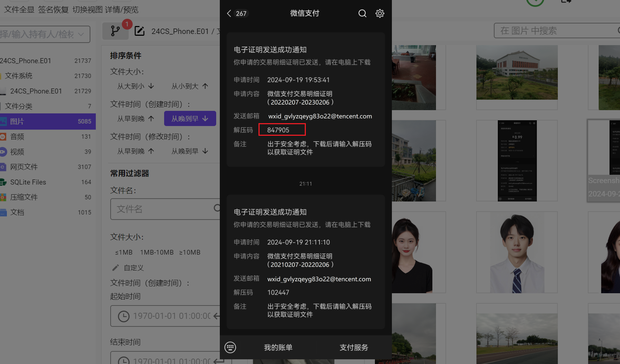Screen dimensions: 620x364
Task: Click the edit note icon beside path
Action: click(140, 31)
